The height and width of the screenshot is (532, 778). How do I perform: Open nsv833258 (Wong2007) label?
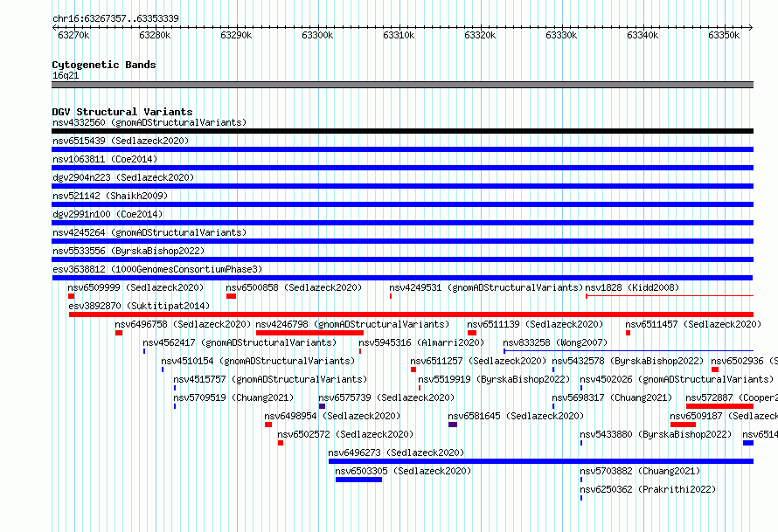(x=555, y=342)
